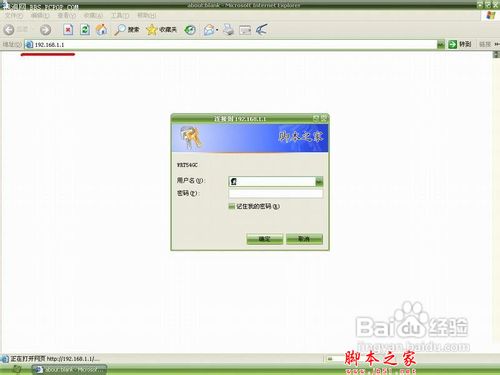Open the Search (搜索) magnifier tool
This screenshot has height=375, width=500.
coord(126,30)
